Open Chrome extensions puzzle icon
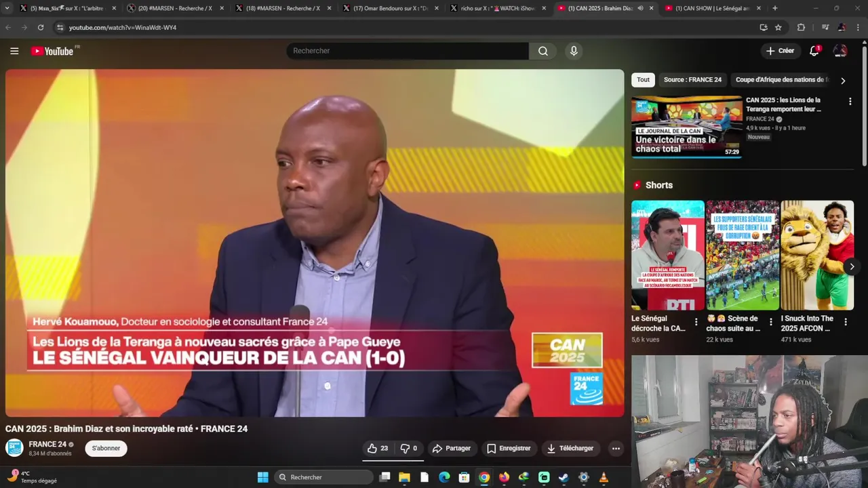This screenshot has height=488, width=868. [x=801, y=27]
